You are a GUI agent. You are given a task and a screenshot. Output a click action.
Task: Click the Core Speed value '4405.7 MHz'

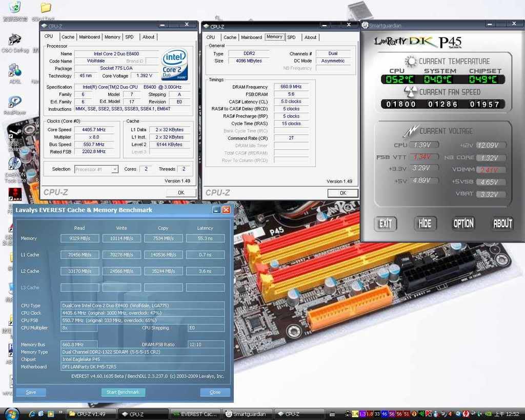coord(94,130)
